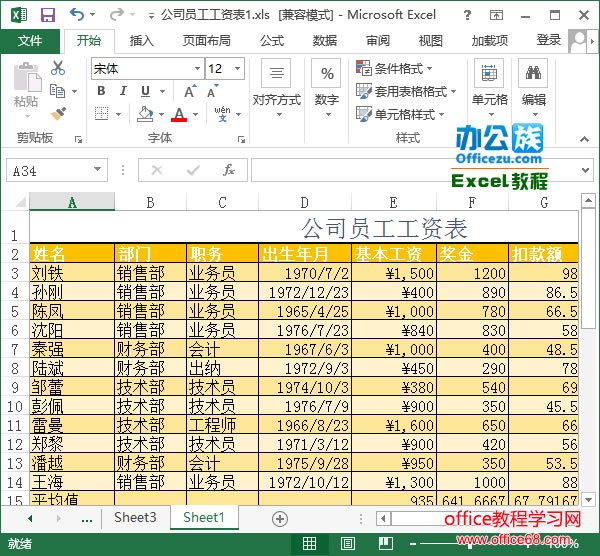Image resolution: width=600 pixels, height=556 pixels.
Task: Click the Undo arrow icon
Action: 78,15
